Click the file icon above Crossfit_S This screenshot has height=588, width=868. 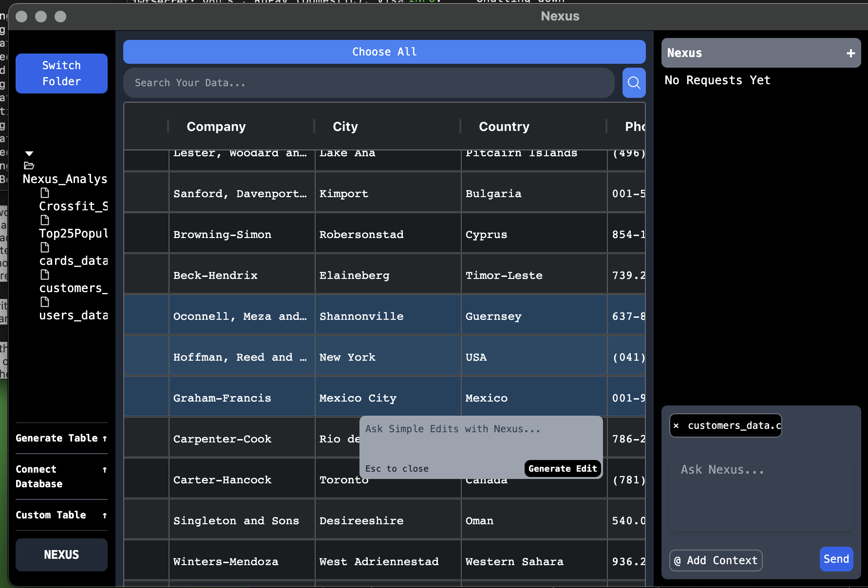pos(45,193)
